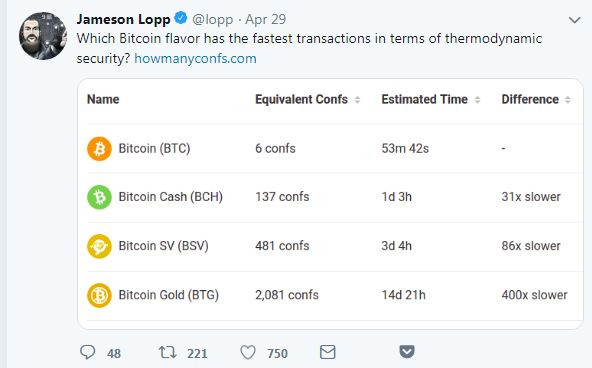
Task: Click the reply speech bubble icon
Action: coord(88,352)
